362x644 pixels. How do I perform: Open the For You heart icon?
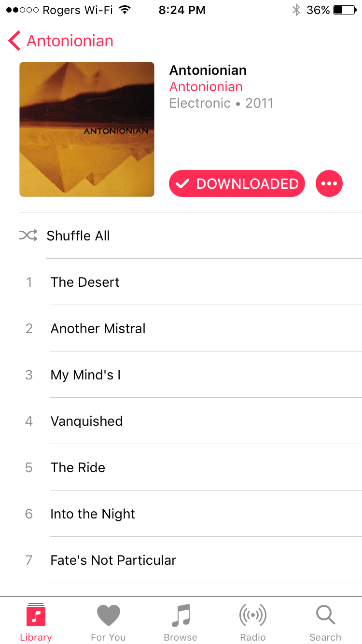pyautogui.click(x=108, y=616)
